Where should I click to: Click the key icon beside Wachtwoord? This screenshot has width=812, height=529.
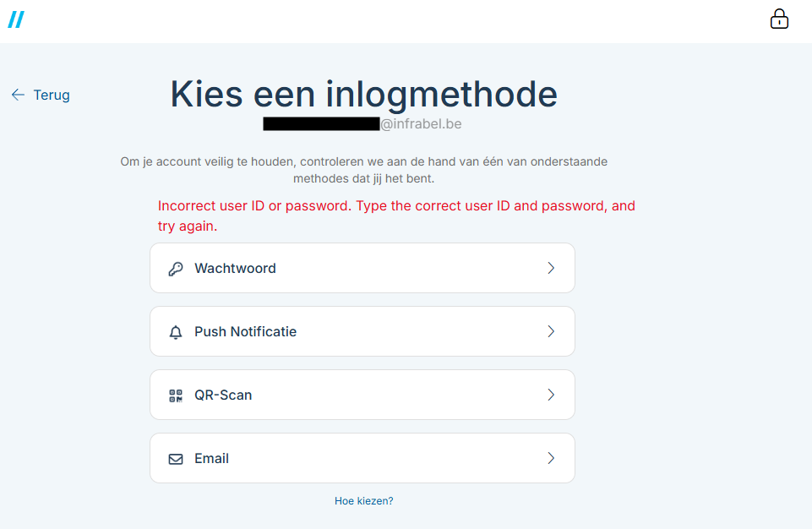coord(176,269)
